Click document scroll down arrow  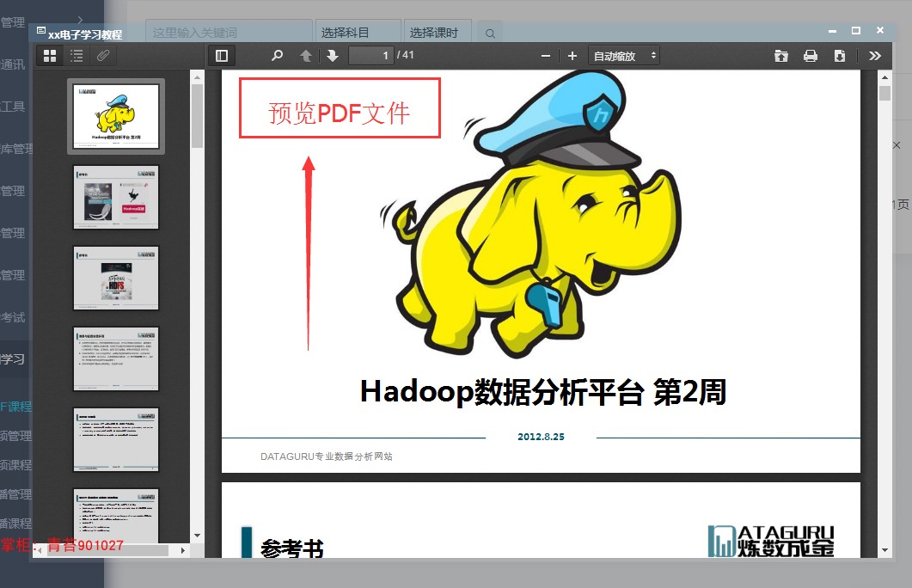tap(884, 549)
